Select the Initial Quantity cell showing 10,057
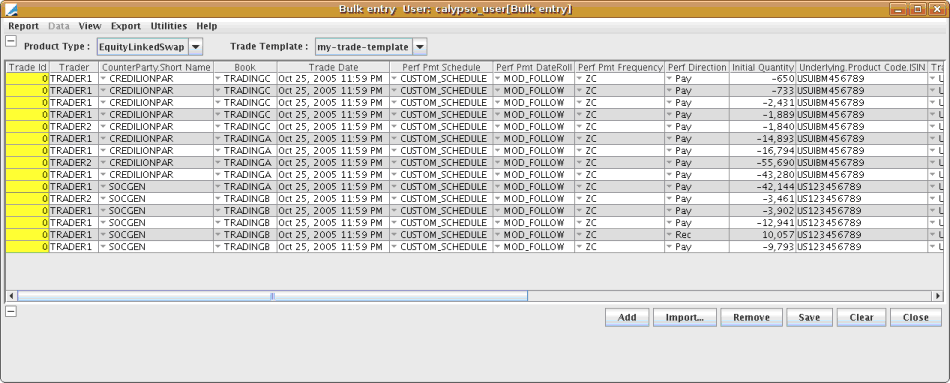Viewport: 950px width, 383px height. pos(763,235)
